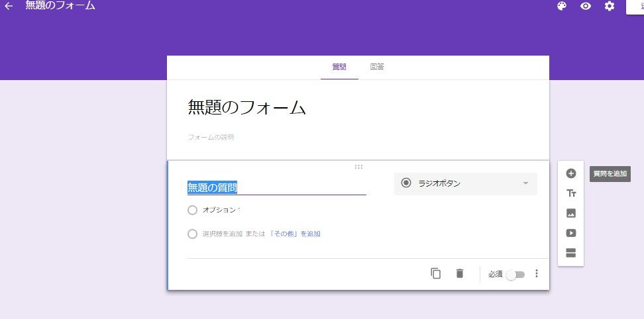This screenshot has height=319, width=644.
Task: Click the back arrow to leave form
Action: [x=9, y=6]
